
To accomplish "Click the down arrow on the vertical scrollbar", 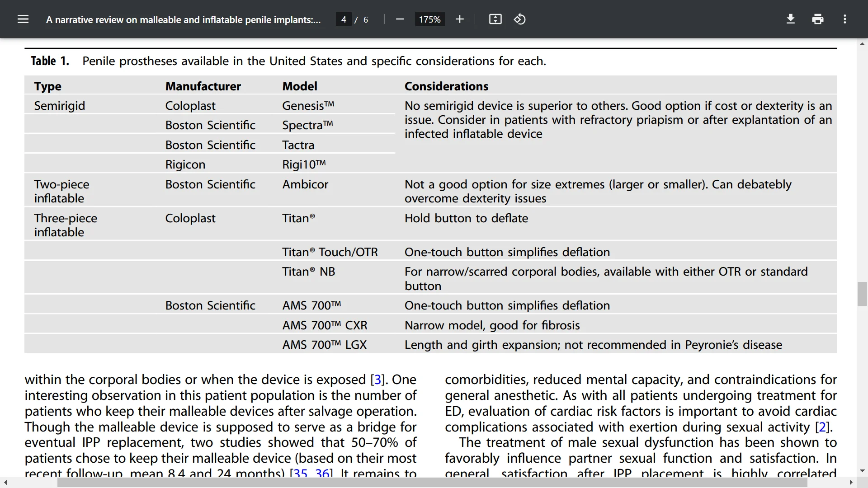I will pos(862,471).
